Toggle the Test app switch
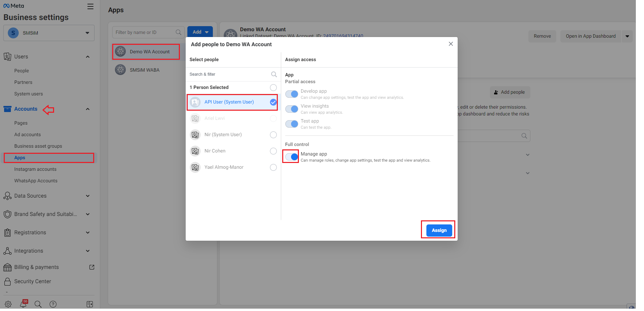This screenshot has width=644, height=311. point(292,124)
